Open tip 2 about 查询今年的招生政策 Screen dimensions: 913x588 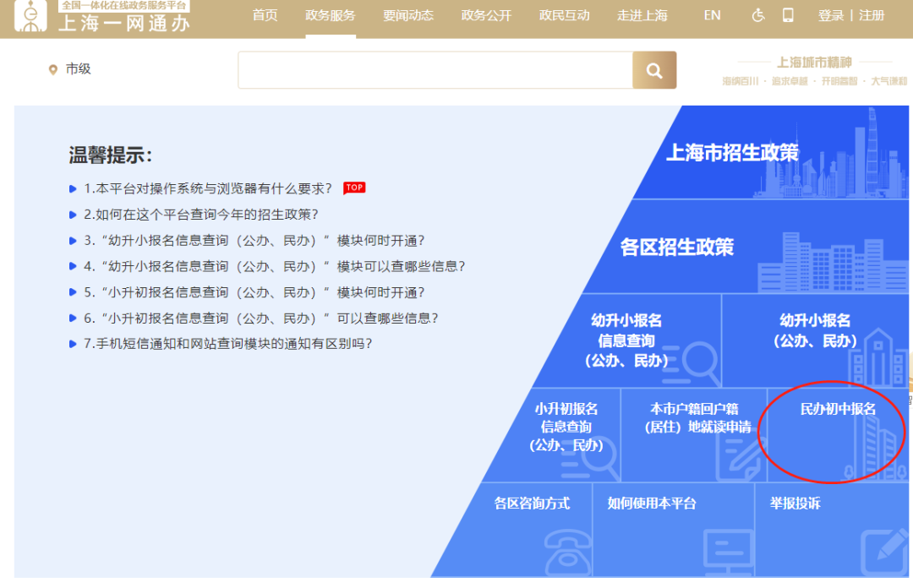pyautogui.click(x=201, y=215)
